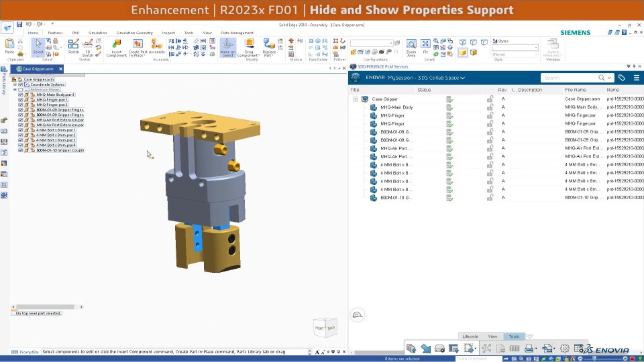Close the Case Gripper.asm document tab
The height and width of the screenshot is (362, 644).
pyautogui.click(x=61, y=69)
